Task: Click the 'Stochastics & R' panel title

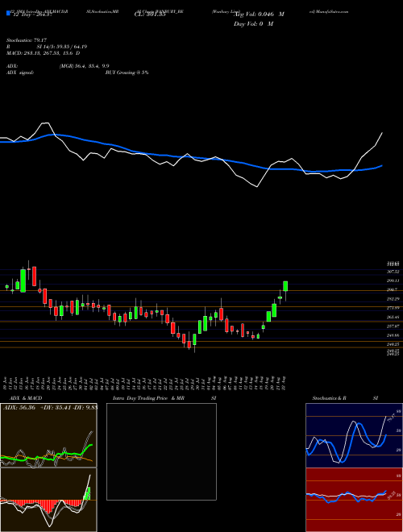Action: pos(329,398)
